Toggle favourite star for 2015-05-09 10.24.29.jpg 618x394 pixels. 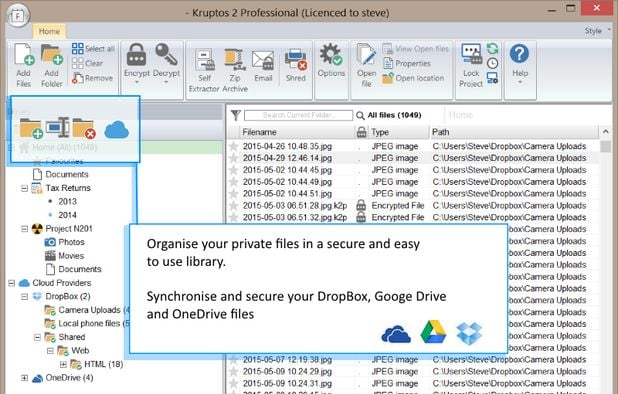pyautogui.click(x=233, y=371)
